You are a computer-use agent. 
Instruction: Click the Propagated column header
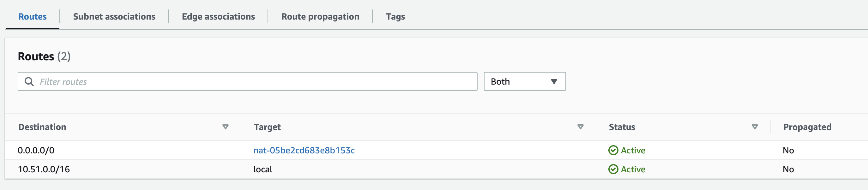point(807,127)
